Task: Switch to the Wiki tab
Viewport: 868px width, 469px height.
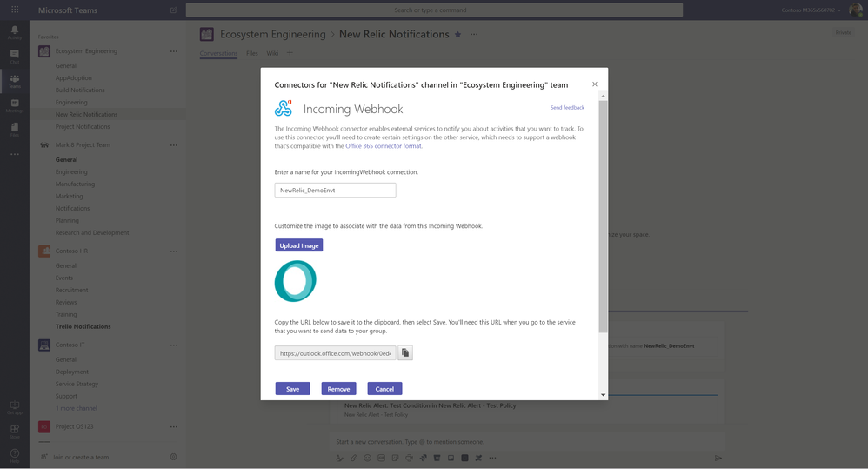Action: 272,54
